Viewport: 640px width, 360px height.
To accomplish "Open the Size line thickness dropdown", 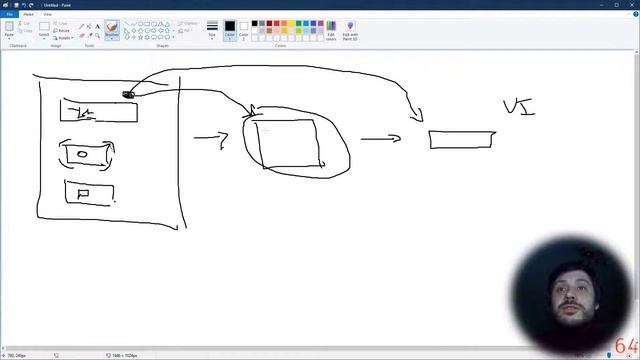I will coord(212,31).
